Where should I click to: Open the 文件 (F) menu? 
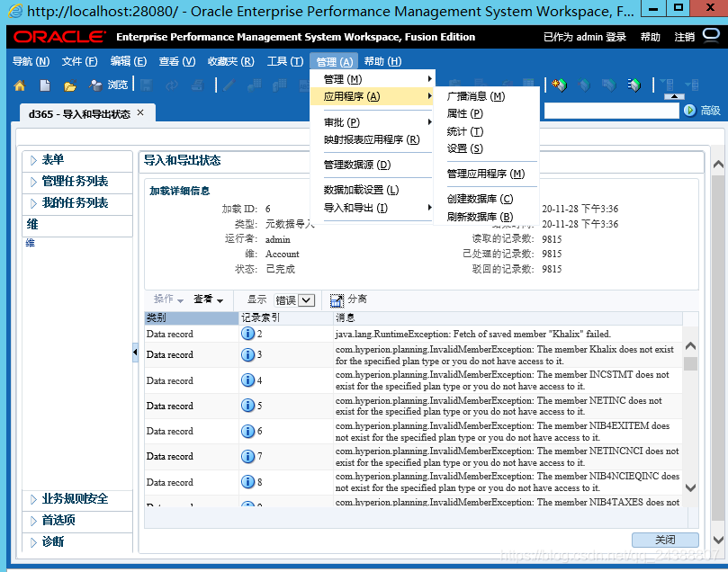tap(80, 61)
